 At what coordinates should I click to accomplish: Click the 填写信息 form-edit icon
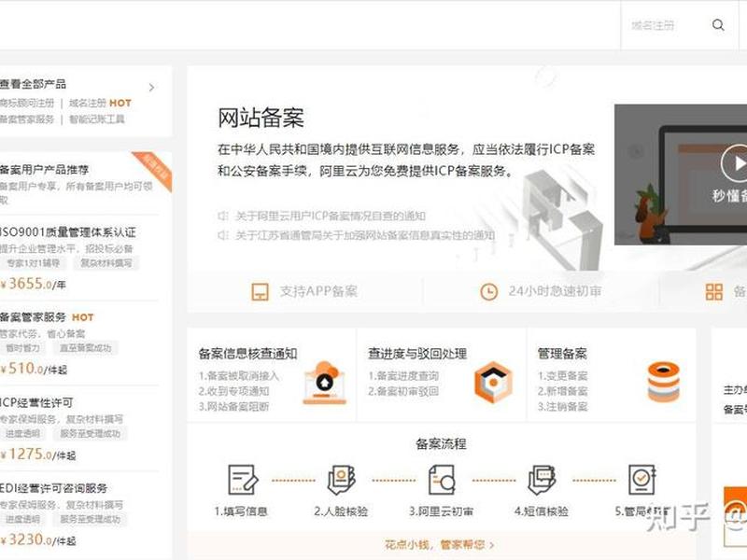tap(243, 480)
